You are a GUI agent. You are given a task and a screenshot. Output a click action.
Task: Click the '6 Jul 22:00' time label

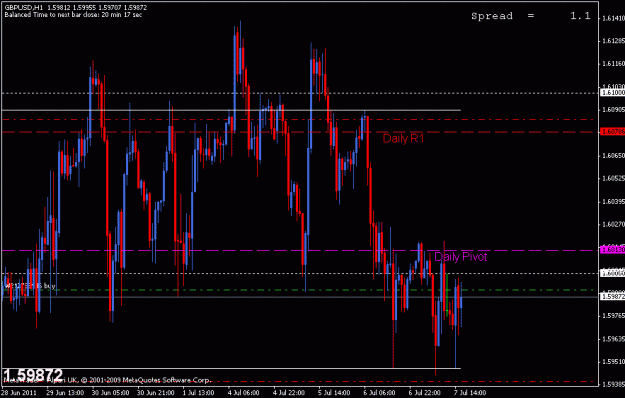[x=425, y=393]
